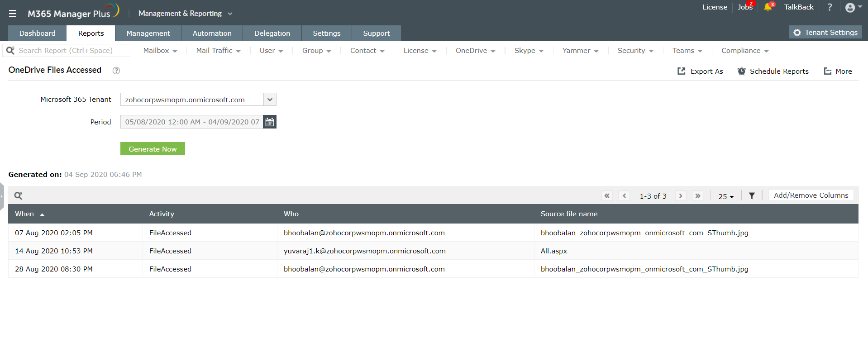Open the More options menu
The width and height of the screenshot is (868, 357).
coord(838,71)
